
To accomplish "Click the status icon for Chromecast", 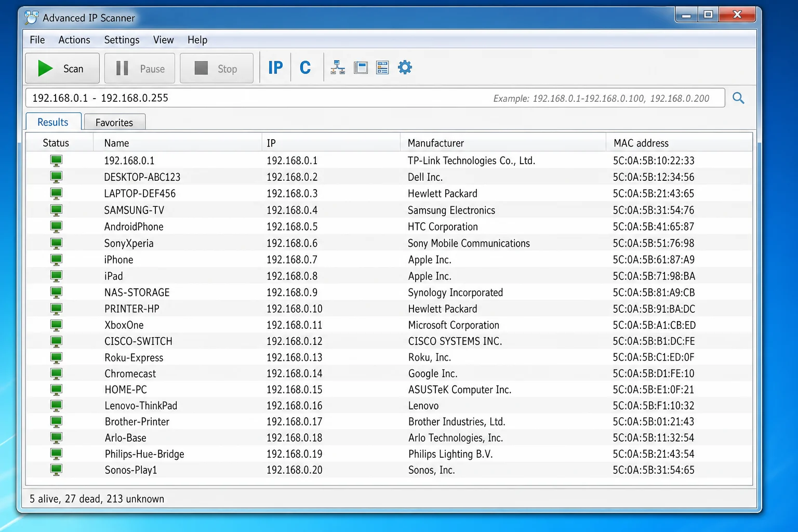I will click(x=56, y=374).
